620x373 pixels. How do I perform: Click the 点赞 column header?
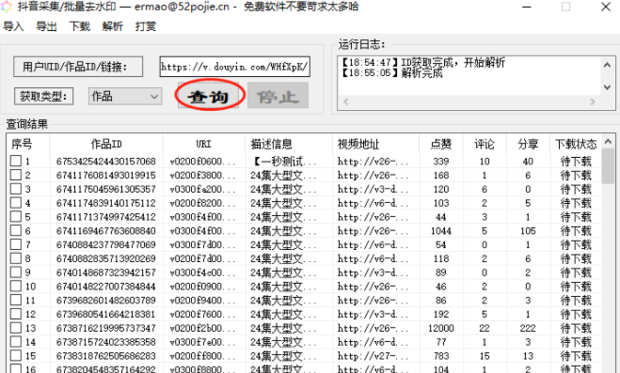coord(441,144)
